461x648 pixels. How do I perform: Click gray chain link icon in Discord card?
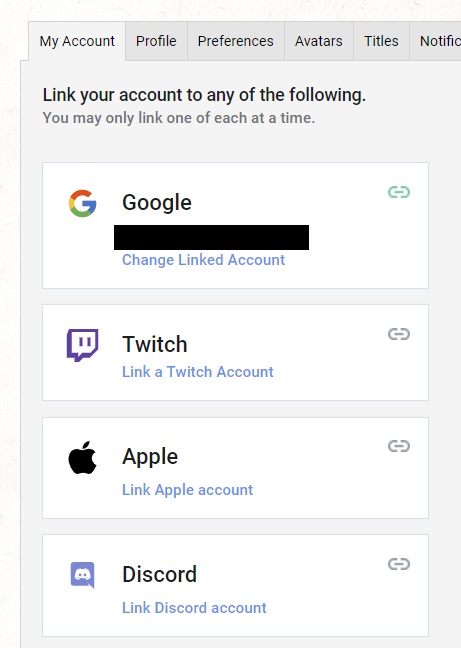click(x=399, y=564)
